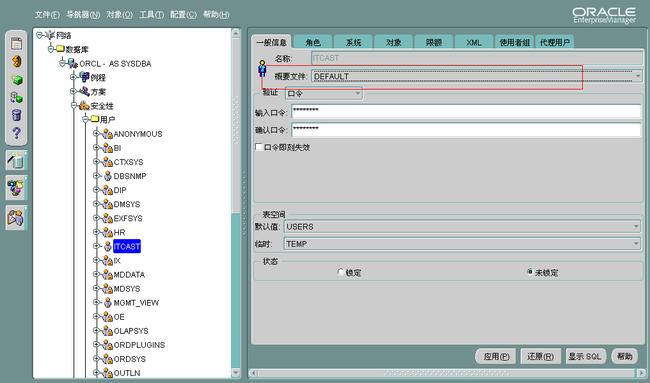Screen dimensions: 650x383
Task: Click the network icon at tree root
Action: coord(50,35)
